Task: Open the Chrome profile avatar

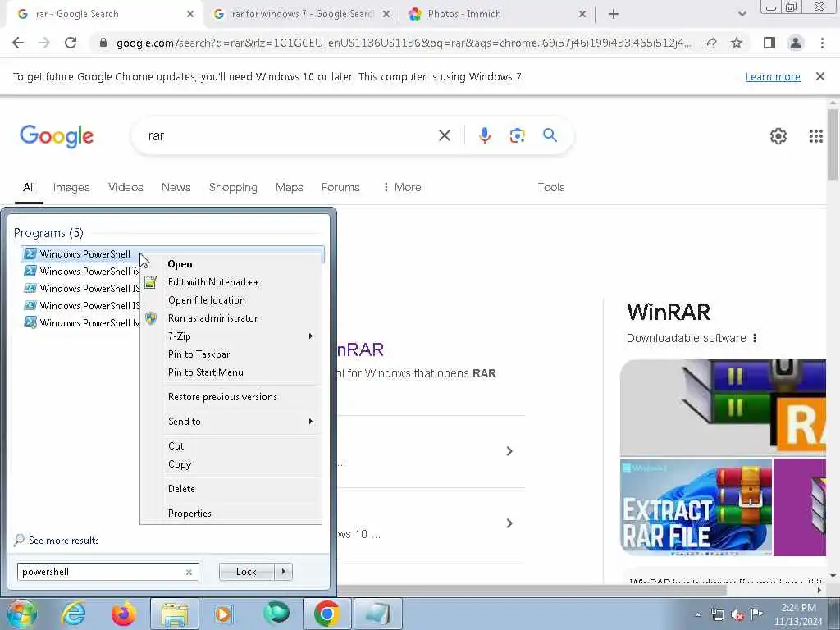Action: pyautogui.click(x=796, y=43)
